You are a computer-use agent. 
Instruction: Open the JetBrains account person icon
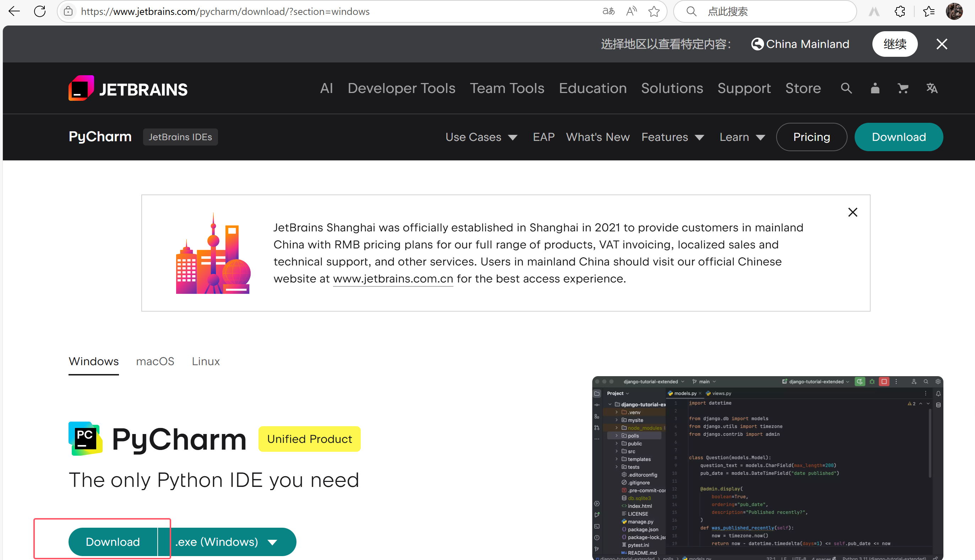875,88
